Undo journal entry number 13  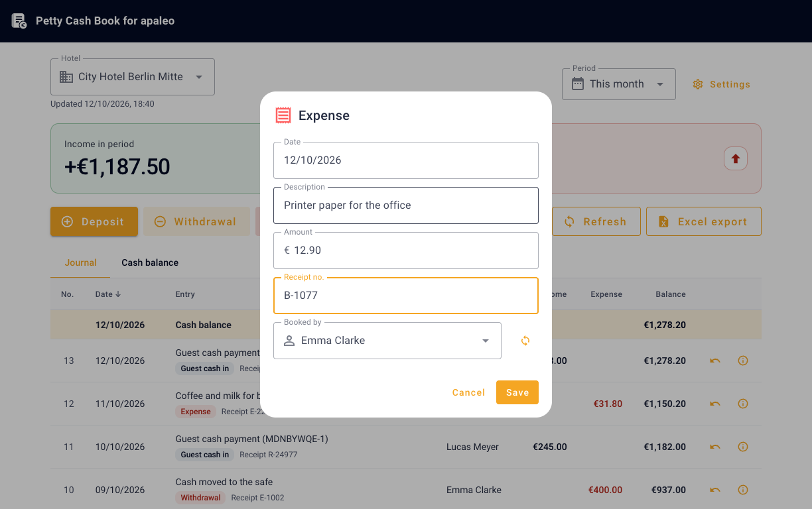click(x=715, y=361)
